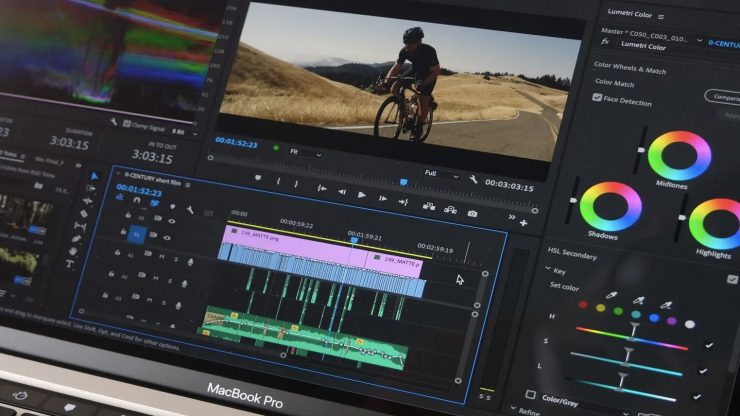
Task: Select the Selection arrow tool
Action: [95, 176]
